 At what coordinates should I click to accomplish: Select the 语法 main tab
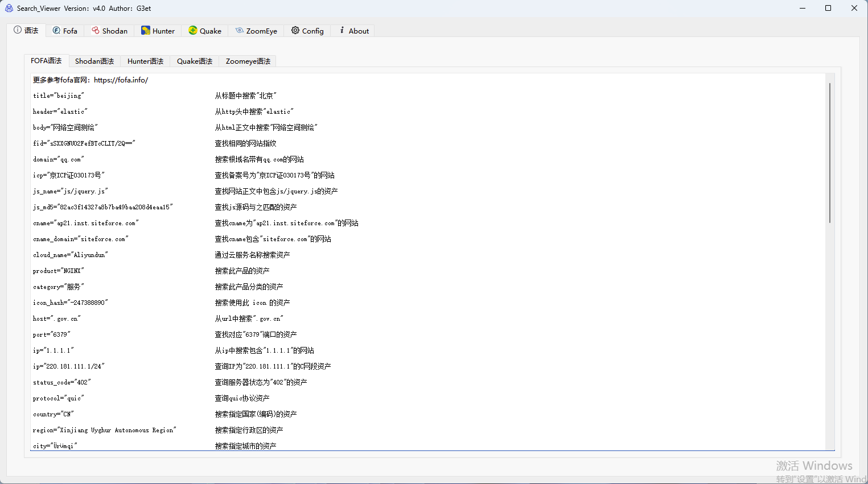26,30
